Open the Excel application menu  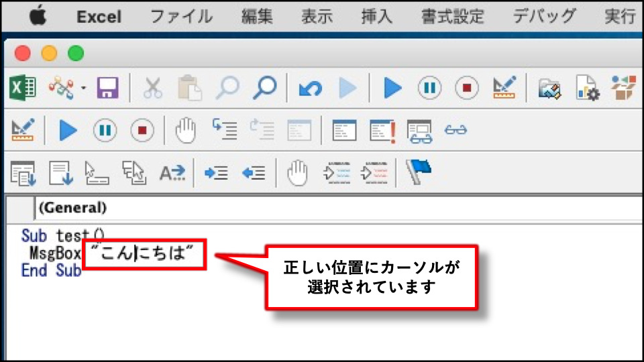pos(99,17)
